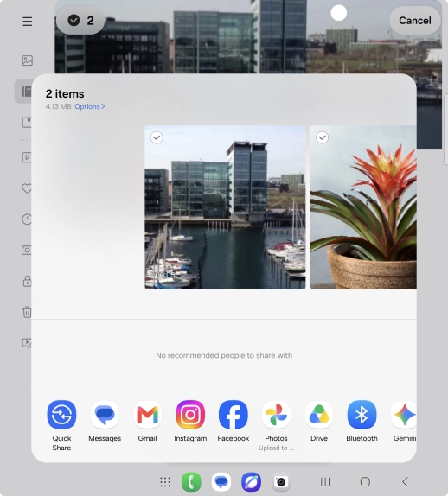Uncheck the potted plant photo

click(323, 137)
